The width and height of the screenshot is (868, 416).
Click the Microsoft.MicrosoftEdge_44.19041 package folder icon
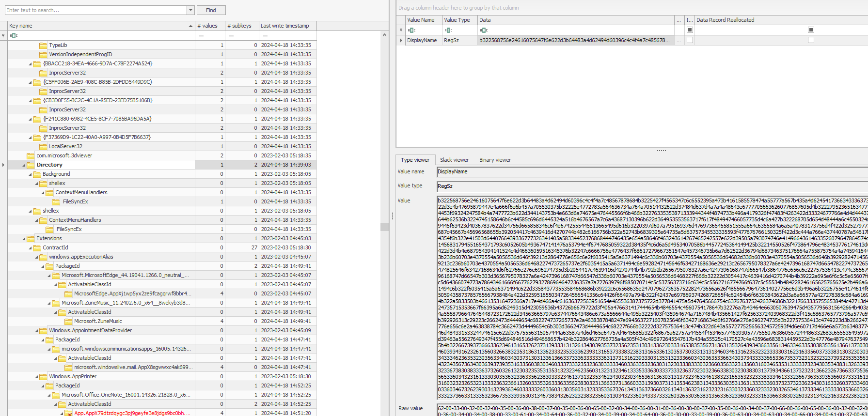click(56, 275)
